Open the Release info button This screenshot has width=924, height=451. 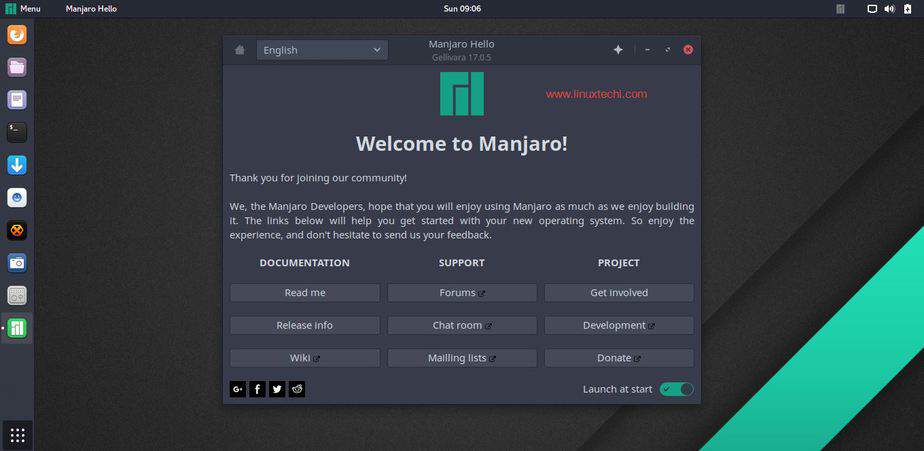pyautogui.click(x=305, y=325)
